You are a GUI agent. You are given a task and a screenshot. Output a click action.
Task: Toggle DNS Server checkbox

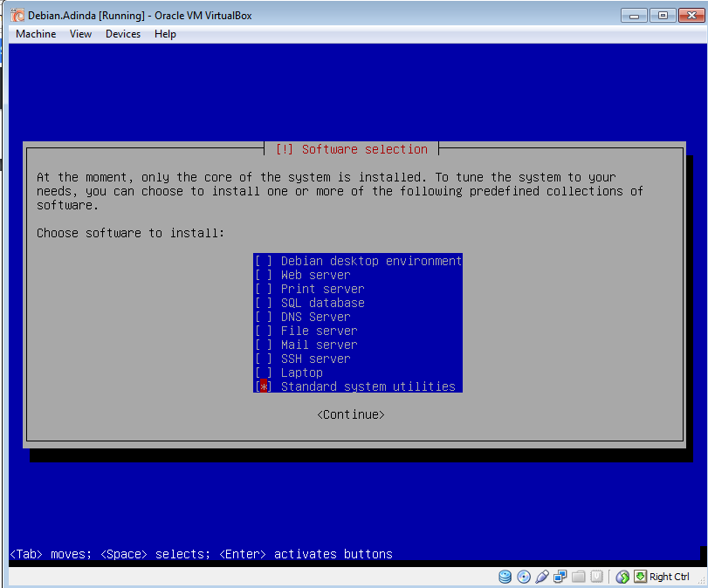point(264,318)
